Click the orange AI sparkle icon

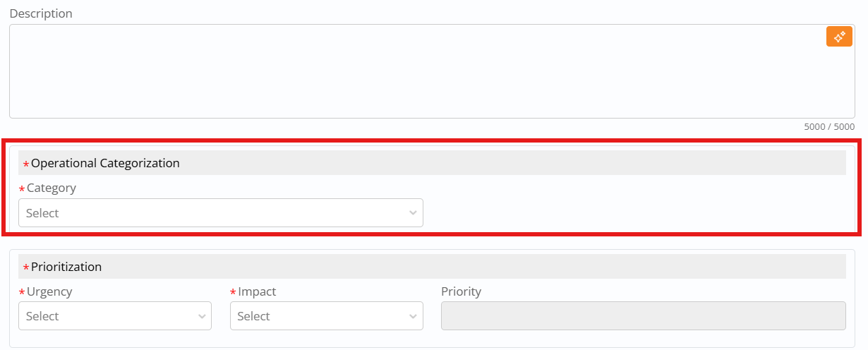839,37
